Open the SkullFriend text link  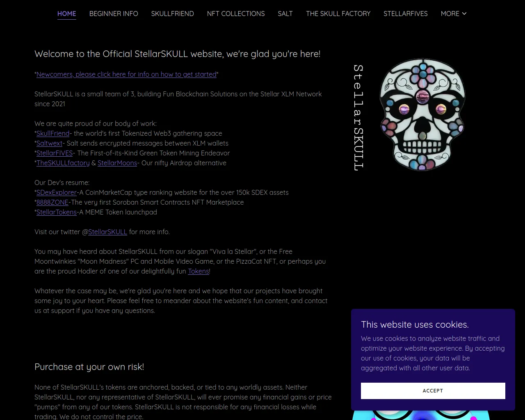pyautogui.click(x=53, y=133)
